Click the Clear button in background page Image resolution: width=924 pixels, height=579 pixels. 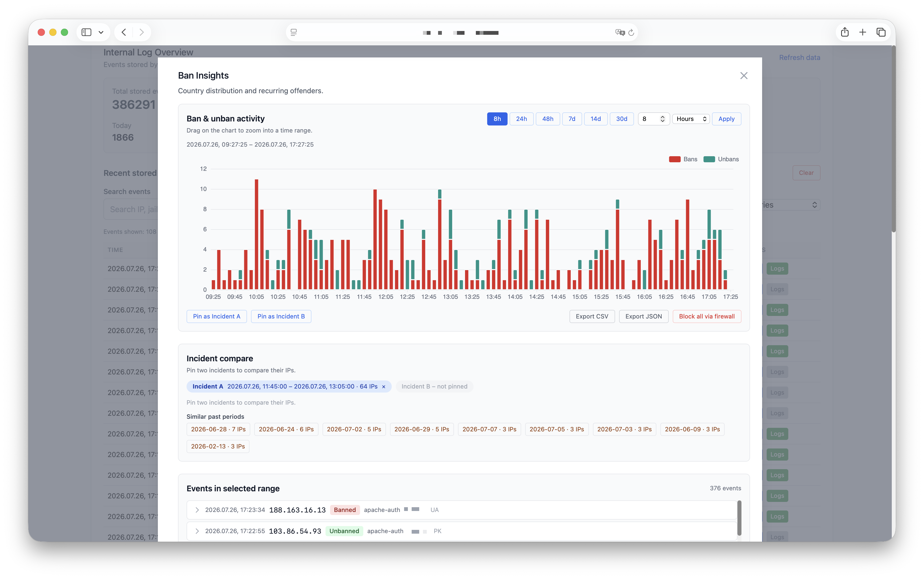[x=806, y=173]
